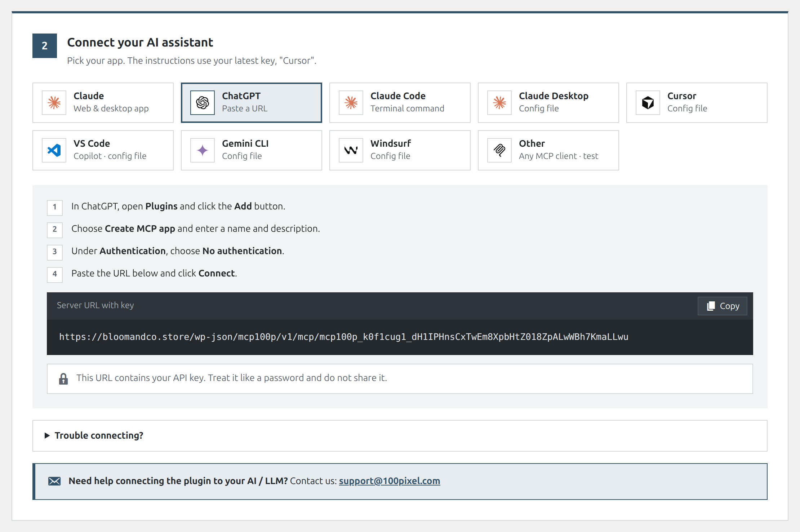
Task: Select the ChatGPT Paste a URL card
Action: [x=252, y=103]
